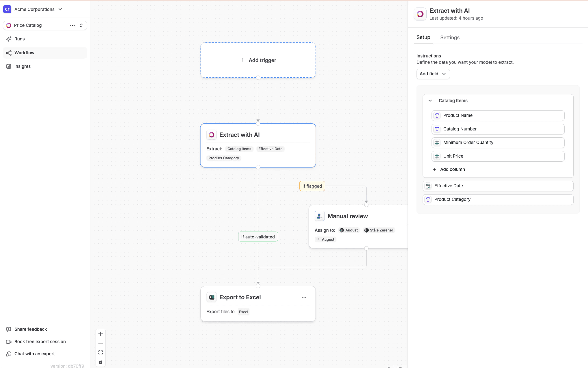This screenshot has height=368, width=588.
Task: Click the Add trigger button
Action: tap(258, 60)
